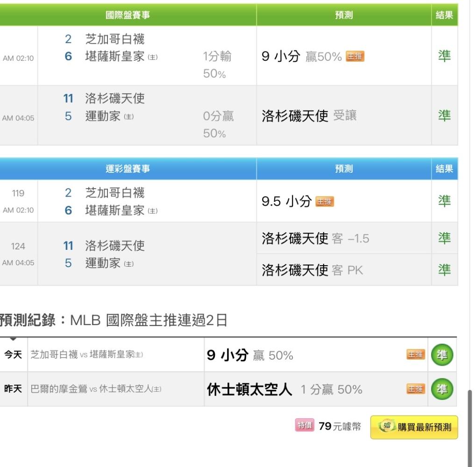Click 預測 header in the blue 運彩盤 table
The image size is (476, 467).
click(344, 169)
